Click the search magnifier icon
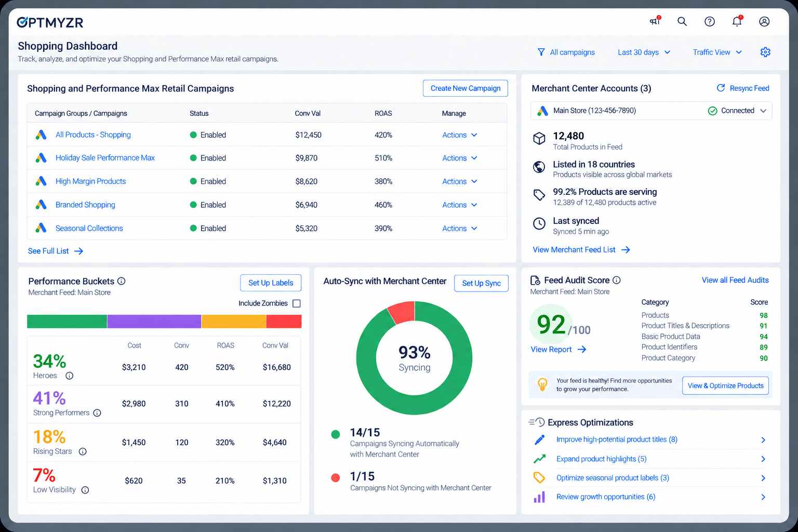798x532 pixels. pos(682,21)
